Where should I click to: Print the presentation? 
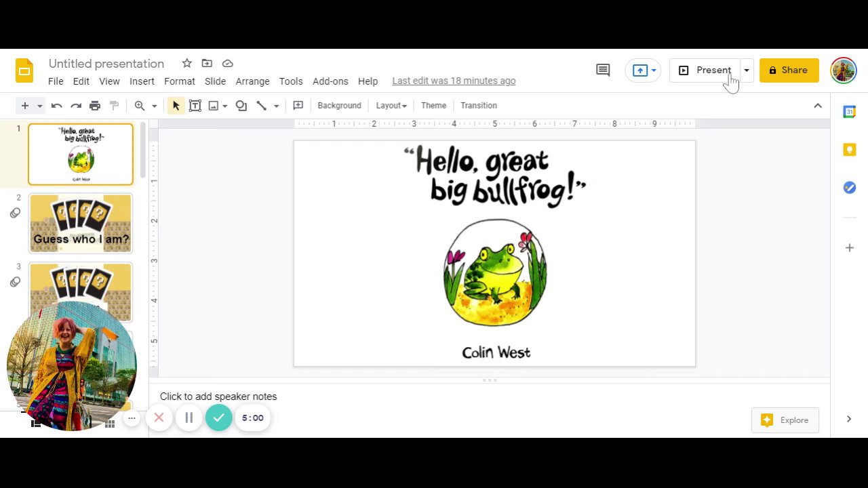coord(95,105)
